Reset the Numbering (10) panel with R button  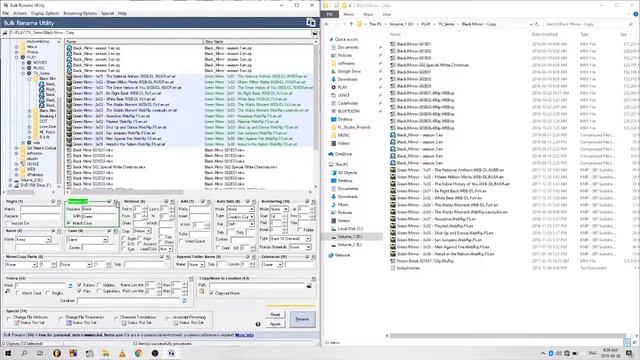point(313,202)
